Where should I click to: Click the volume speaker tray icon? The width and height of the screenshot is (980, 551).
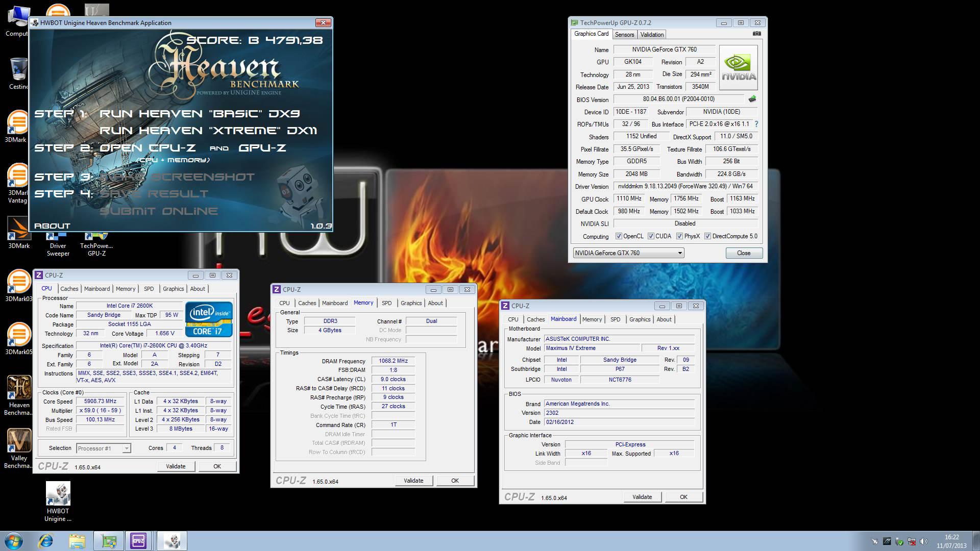point(923,541)
